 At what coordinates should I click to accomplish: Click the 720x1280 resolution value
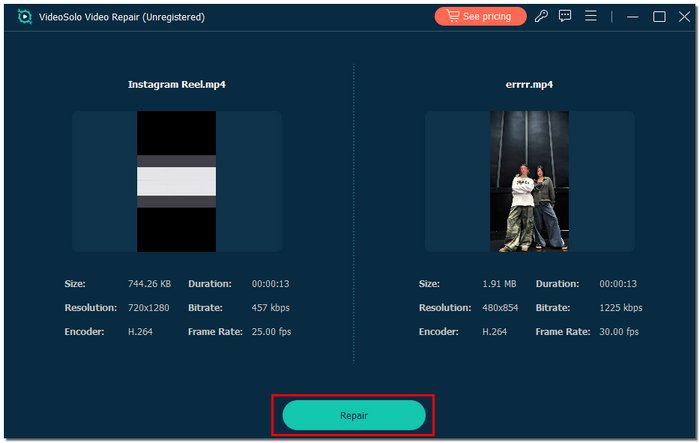[x=149, y=308]
